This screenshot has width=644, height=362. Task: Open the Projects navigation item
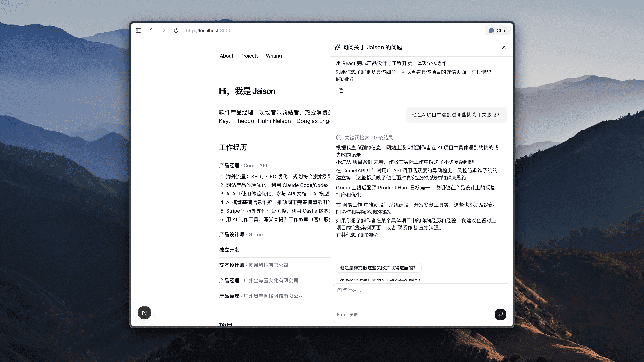[249, 56]
